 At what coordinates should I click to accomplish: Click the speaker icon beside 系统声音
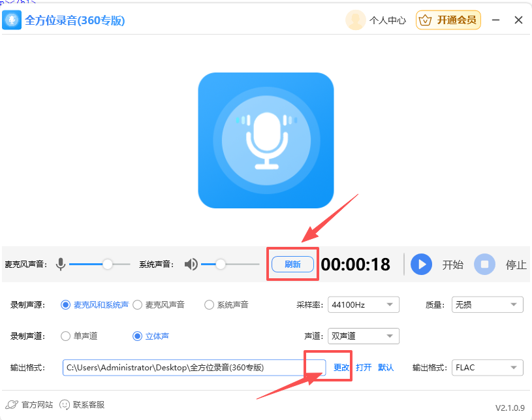pyautogui.click(x=190, y=264)
